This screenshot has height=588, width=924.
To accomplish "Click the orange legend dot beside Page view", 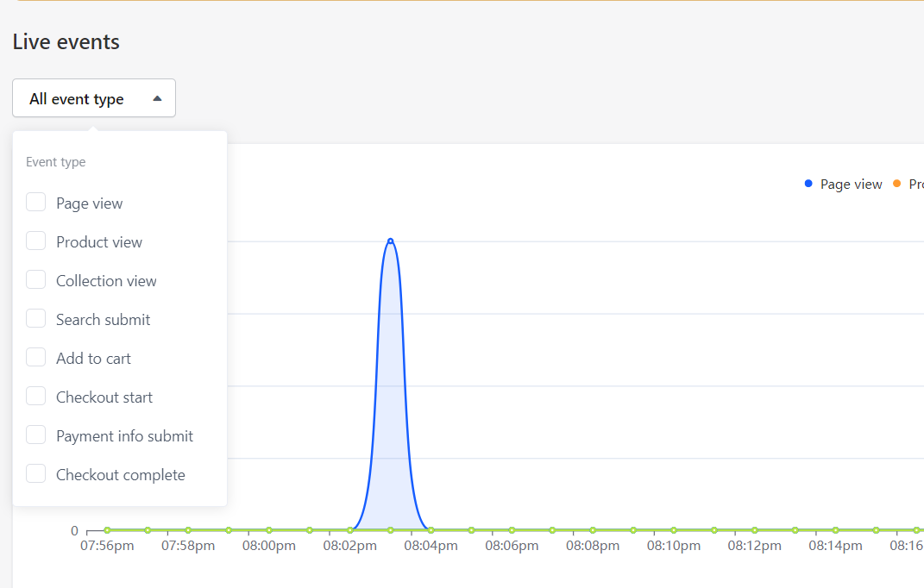I will coord(897,184).
